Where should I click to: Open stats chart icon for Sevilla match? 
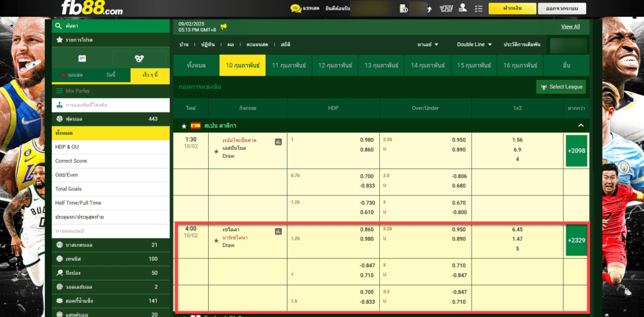point(279,231)
